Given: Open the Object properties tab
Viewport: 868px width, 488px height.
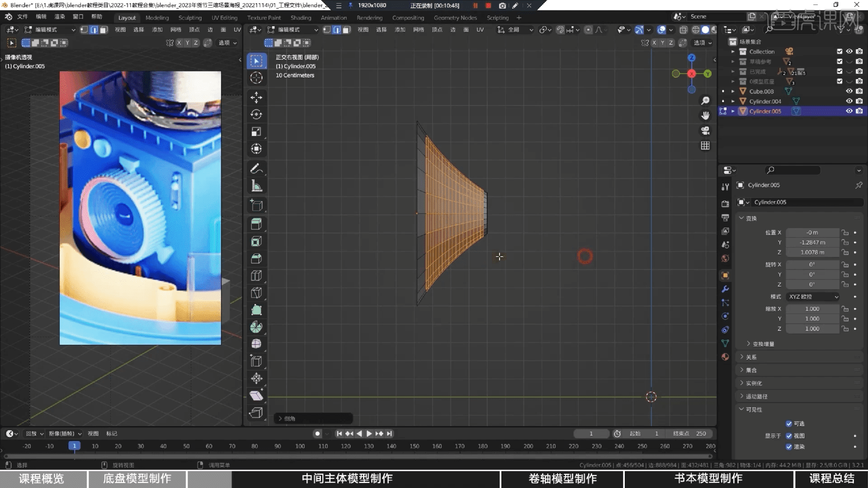Looking at the screenshot, I should point(725,276).
